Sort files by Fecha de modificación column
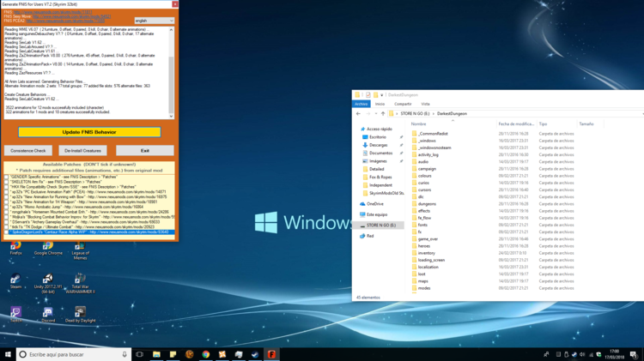The height and width of the screenshot is (361, 644). (x=516, y=123)
